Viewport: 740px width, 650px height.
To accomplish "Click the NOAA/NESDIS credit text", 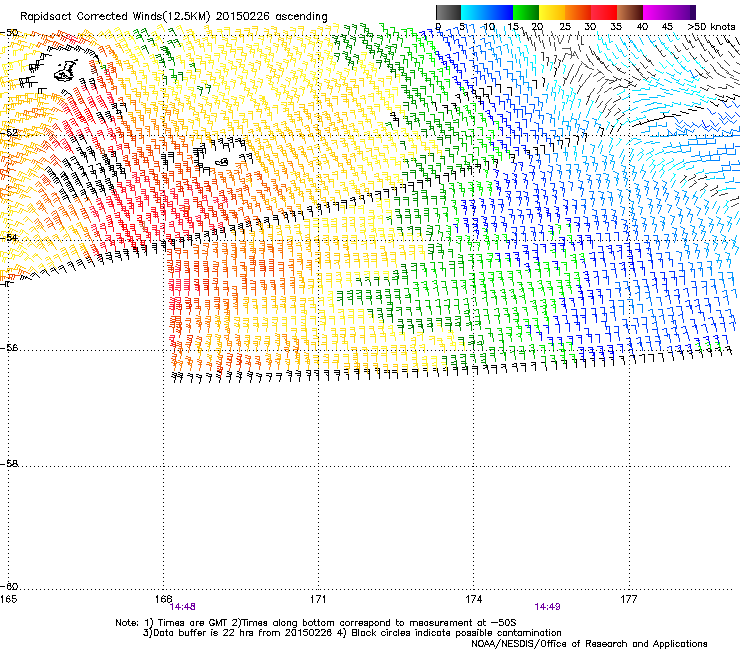I will coord(589,644).
